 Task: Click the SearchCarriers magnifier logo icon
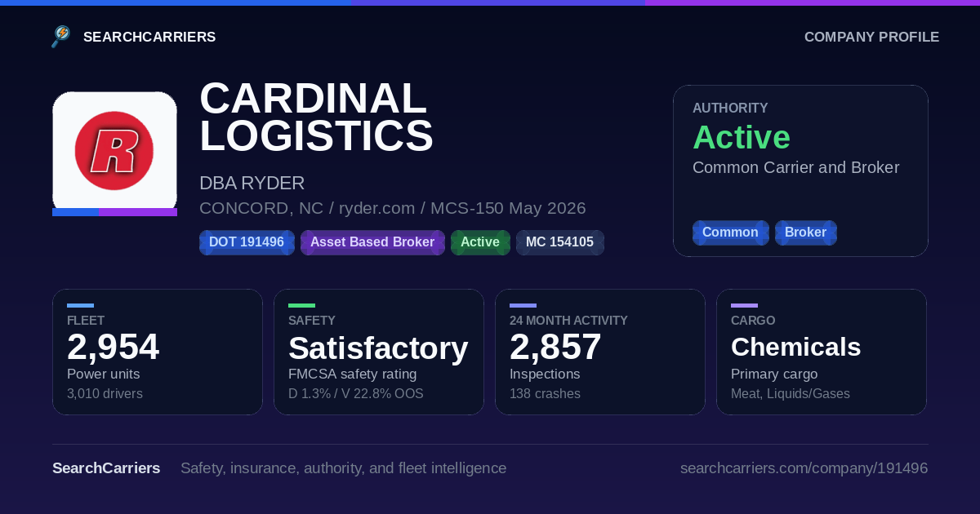point(61,37)
